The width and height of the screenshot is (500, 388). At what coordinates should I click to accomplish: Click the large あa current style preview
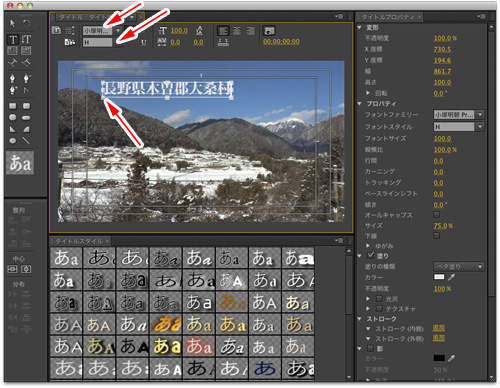(x=20, y=163)
